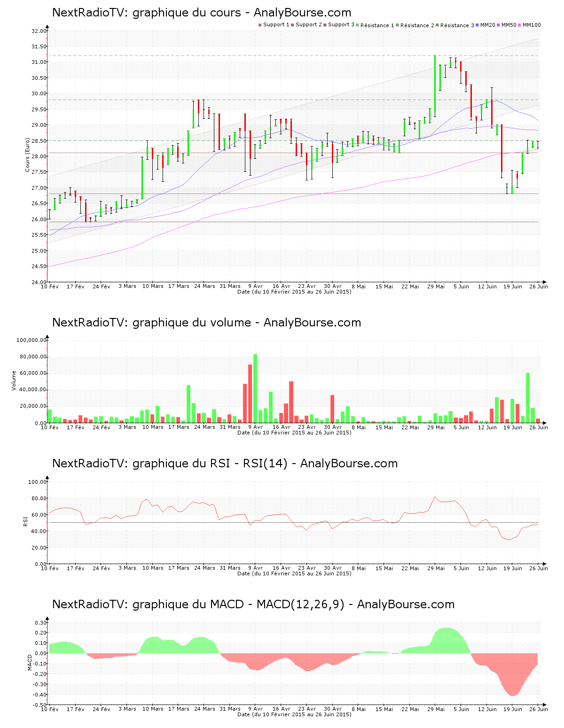564x728 pixels.
Task: Click '24 Mars' date under price chart
Action: point(204,286)
